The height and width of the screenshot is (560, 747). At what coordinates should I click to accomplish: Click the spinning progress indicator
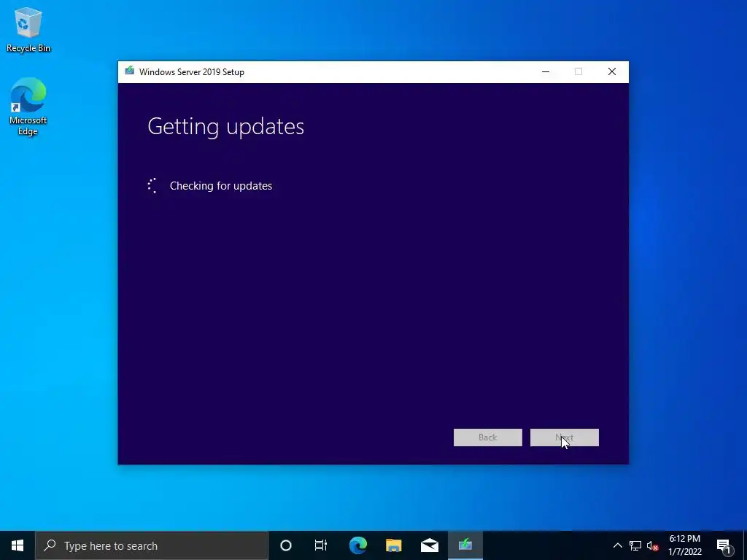click(x=152, y=186)
